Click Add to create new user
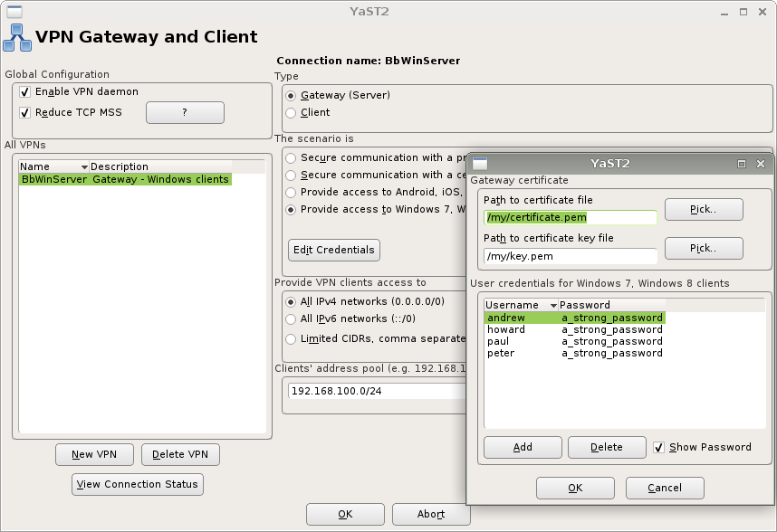Viewport: 777px width, 532px height. 522,447
